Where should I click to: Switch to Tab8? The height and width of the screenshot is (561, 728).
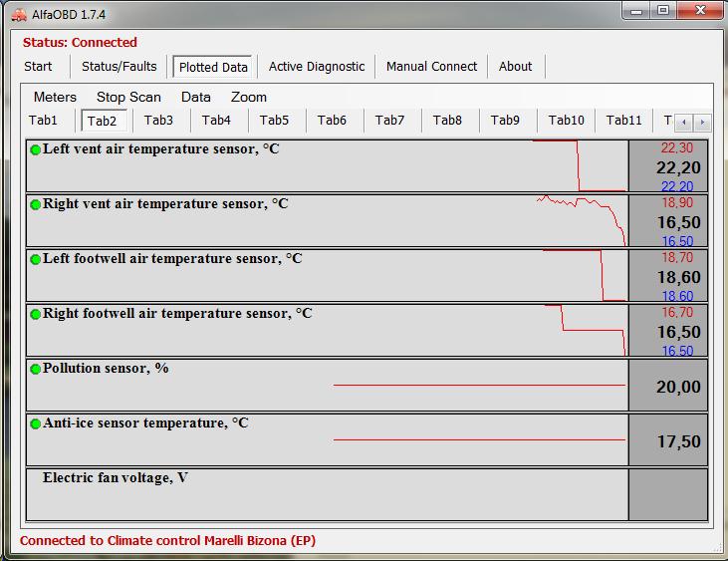(447, 121)
